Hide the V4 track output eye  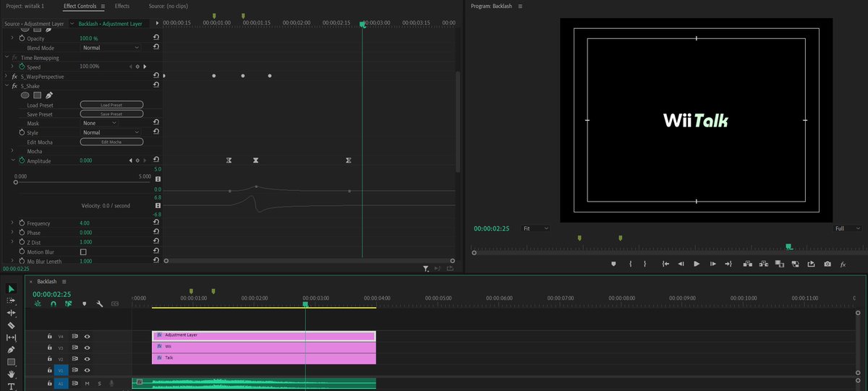coord(87,336)
